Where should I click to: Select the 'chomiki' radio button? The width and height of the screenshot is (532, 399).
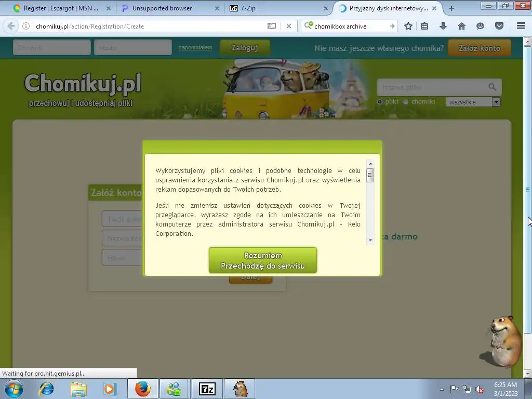[405, 102]
